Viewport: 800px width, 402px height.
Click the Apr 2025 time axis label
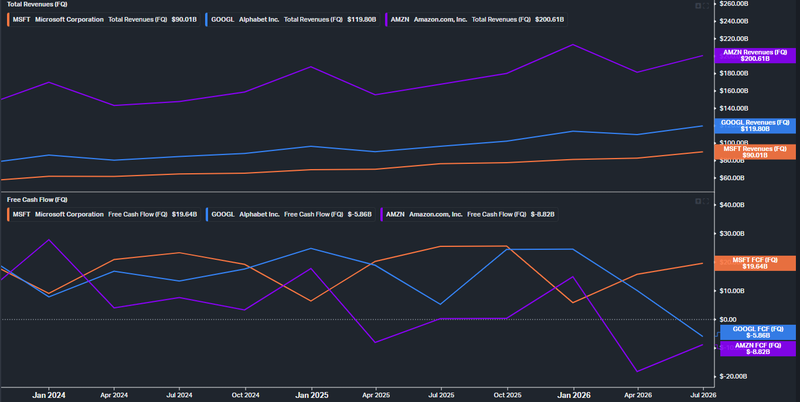coord(376,395)
